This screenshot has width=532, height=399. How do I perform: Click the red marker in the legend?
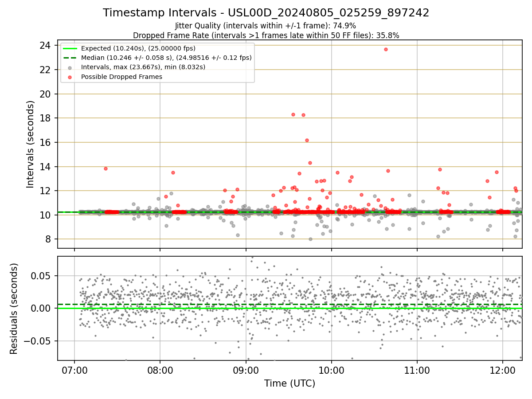pos(70,77)
